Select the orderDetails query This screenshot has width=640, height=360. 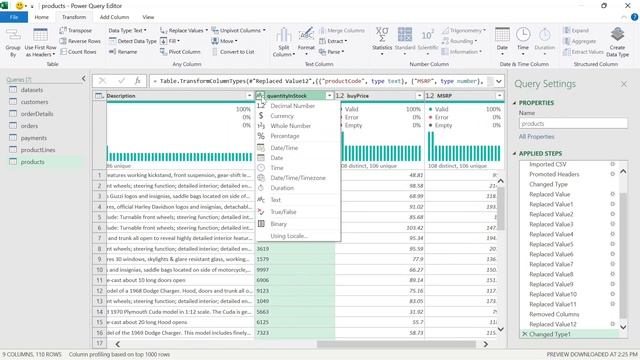pyautogui.click(x=37, y=114)
